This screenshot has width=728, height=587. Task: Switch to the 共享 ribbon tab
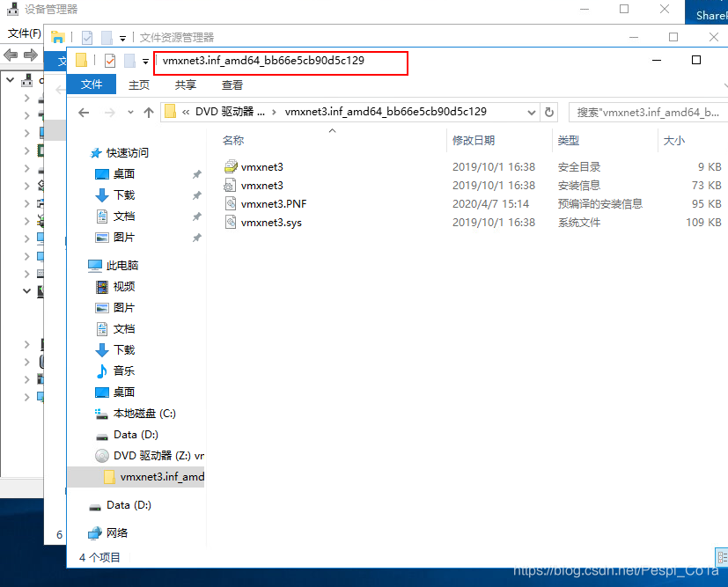[x=185, y=84]
